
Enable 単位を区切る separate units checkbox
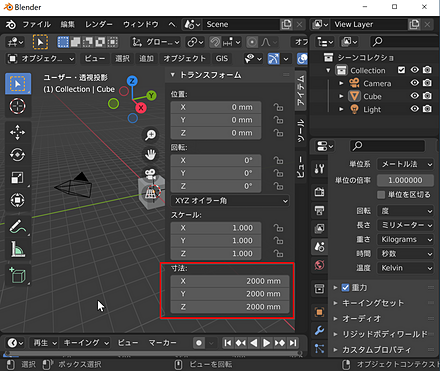381,195
